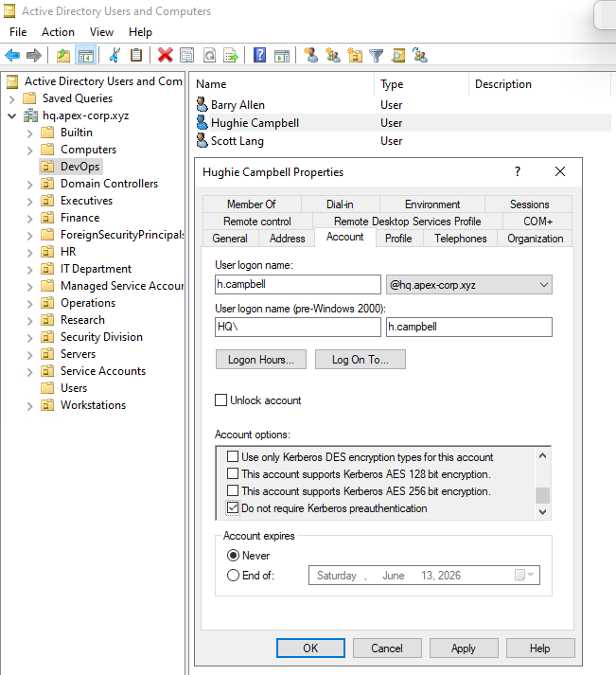
Task: Enable Kerberos AES 128 bit encryption support
Action: click(233, 473)
